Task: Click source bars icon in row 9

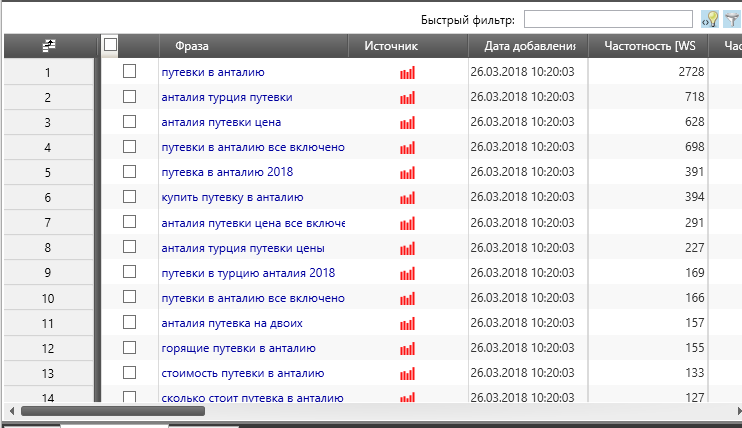Action: [x=407, y=273]
